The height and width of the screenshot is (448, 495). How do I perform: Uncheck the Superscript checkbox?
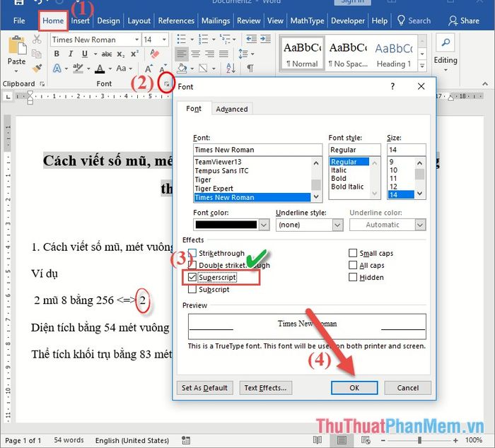pyautogui.click(x=192, y=277)
